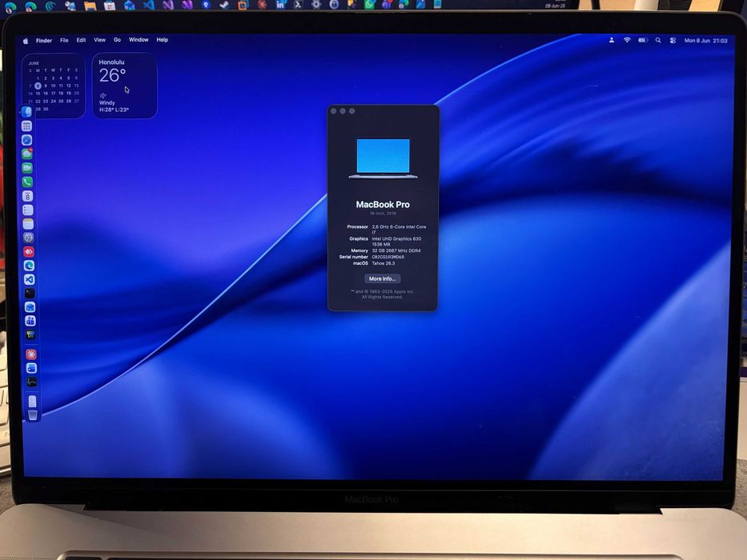Viewport: 747px width, 560px height.
Task: Open the Window menu
Action: click(139, 39)
